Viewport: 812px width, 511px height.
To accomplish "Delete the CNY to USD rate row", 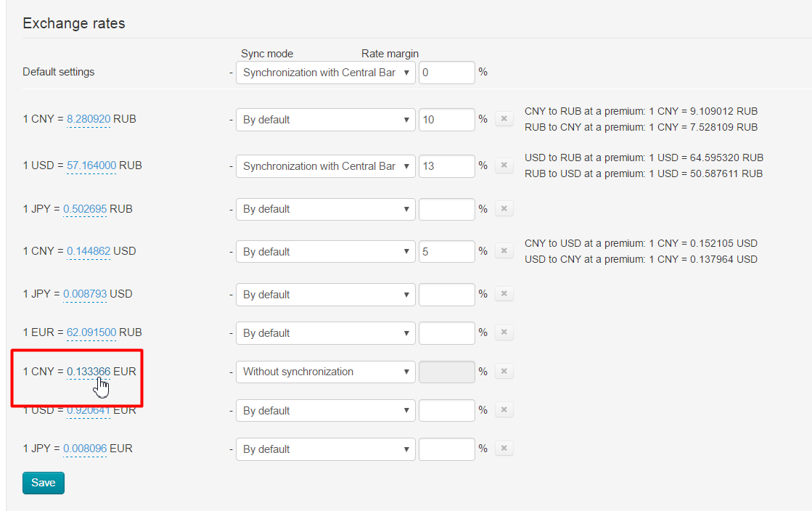I will click(504, 251).
